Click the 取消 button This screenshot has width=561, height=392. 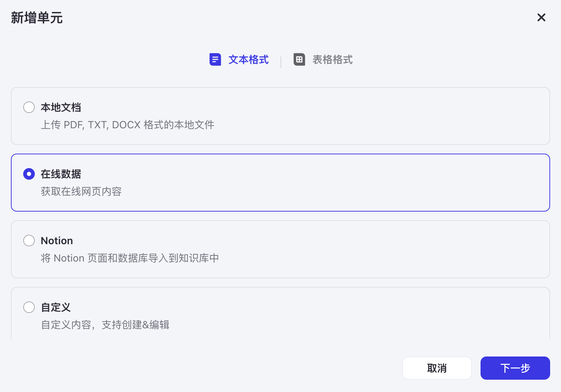[437, 368]
